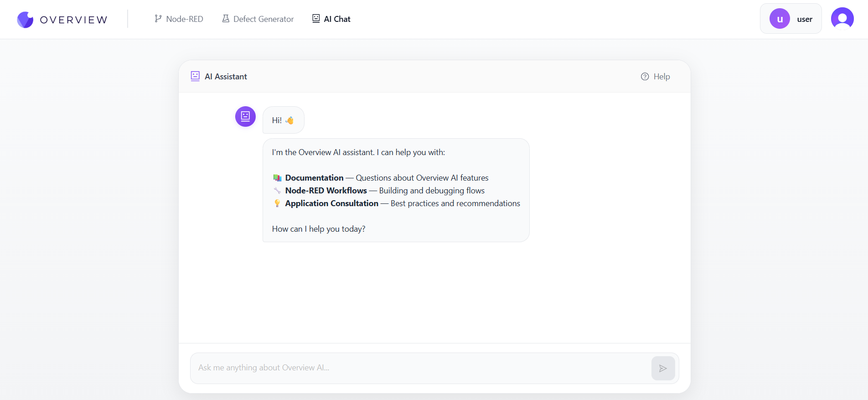Click the Help question mark icon
This screenshot has width=868, height=400.
coord(645,77)
